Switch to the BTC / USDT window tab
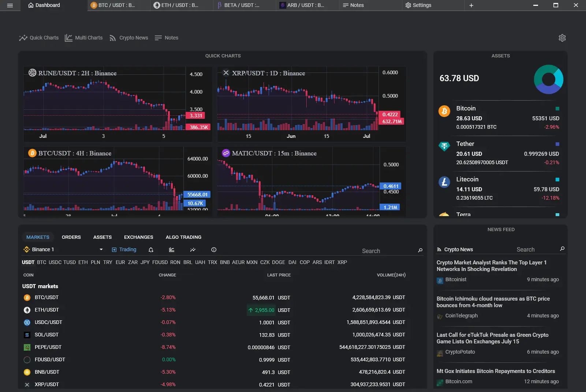 click(119, 5)
